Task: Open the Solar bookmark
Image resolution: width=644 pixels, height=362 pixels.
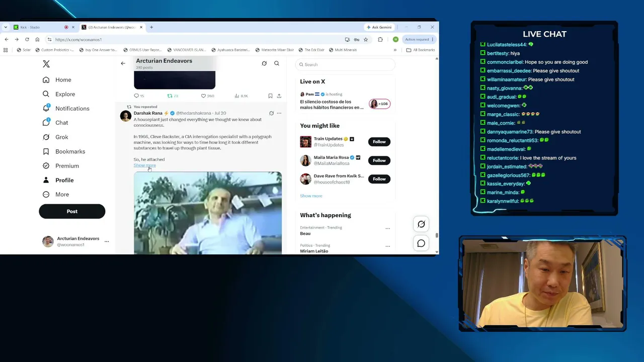Action: coord(23,50)
